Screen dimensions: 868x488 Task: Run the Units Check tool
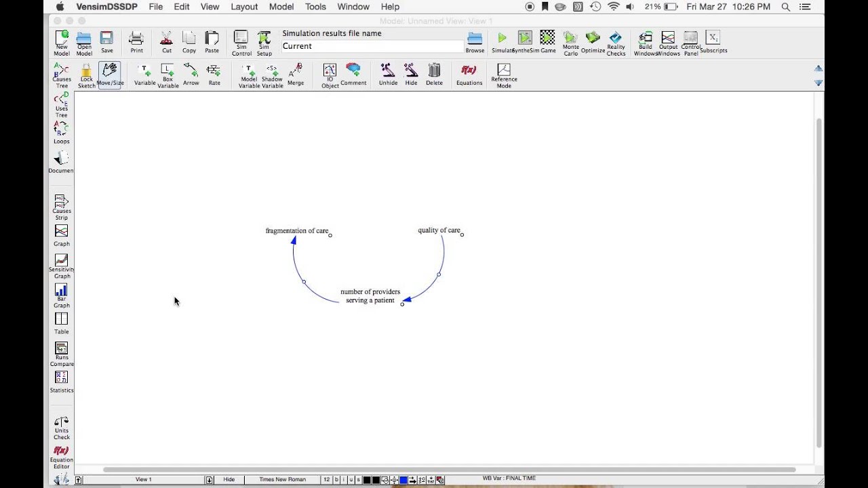tap(62, 428)
